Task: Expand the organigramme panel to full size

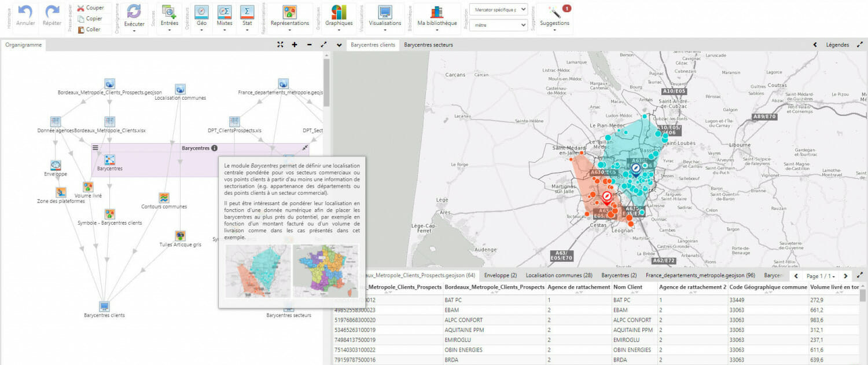Action: pyautogui.click(x=323, y=45)
